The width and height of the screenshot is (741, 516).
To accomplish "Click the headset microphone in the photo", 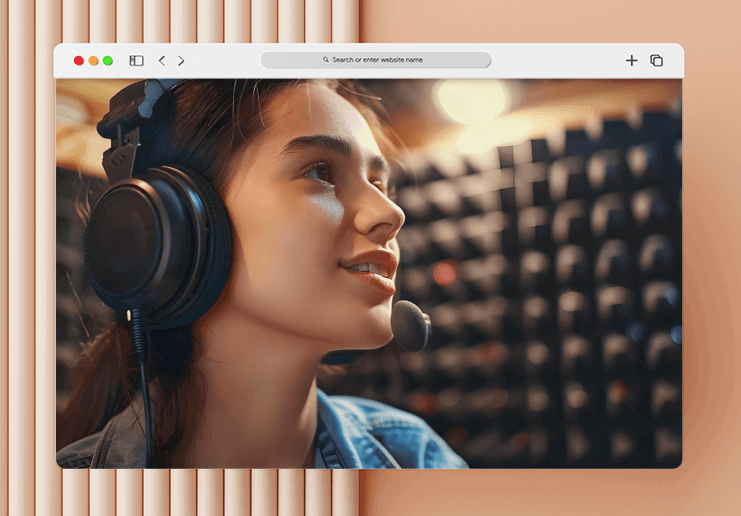I will pos(410,324).
